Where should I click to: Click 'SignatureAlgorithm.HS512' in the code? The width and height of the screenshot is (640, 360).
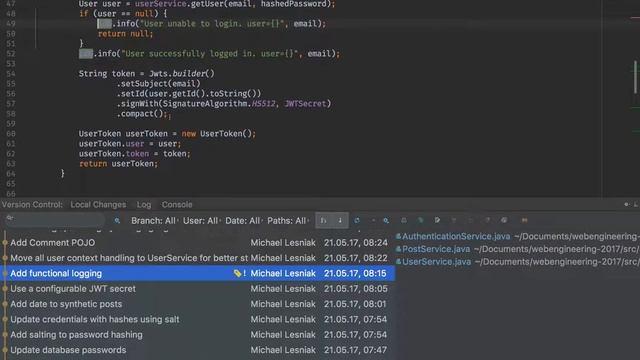click(x=219, y=104)
